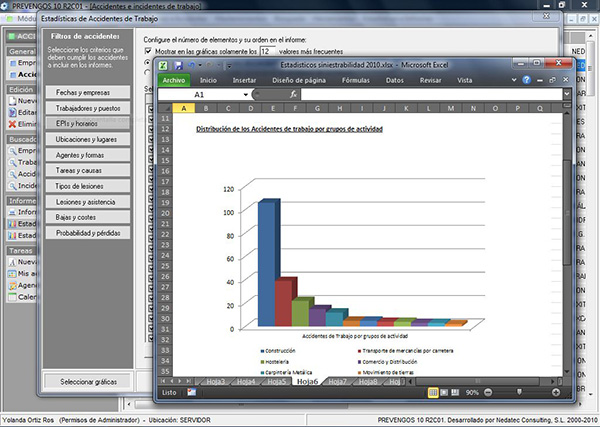Image resolution: width=600 pixels, height=427 pixels.
Task: Toggle 'Mostrar en las gráficas solamente' checkbox
Action: pyautogui.click(x=148, y=51)
